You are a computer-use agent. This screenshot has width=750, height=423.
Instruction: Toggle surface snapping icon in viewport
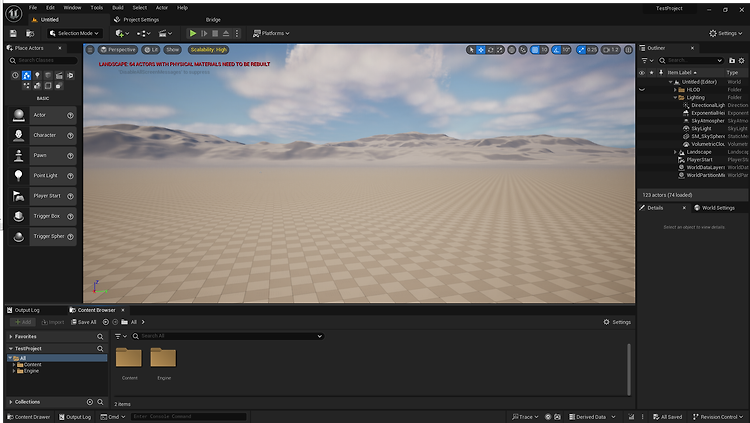click(x=523, y=50)
